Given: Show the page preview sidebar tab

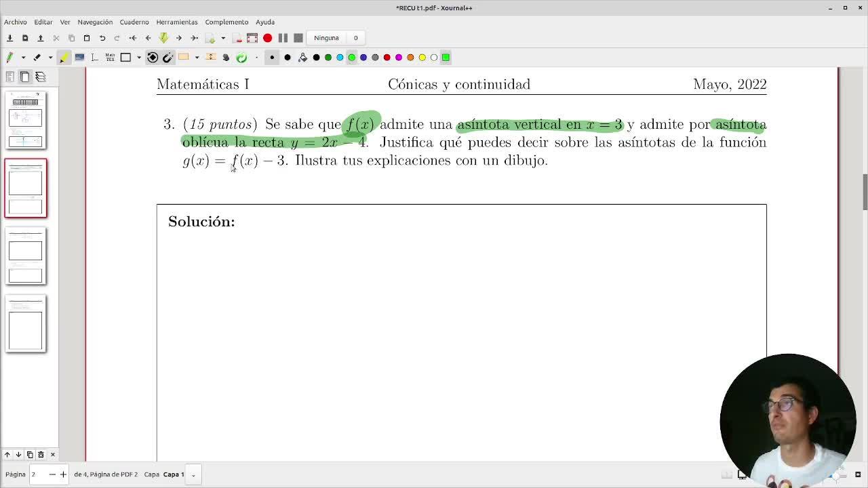Looking at the screenshot, I should 25,77.
